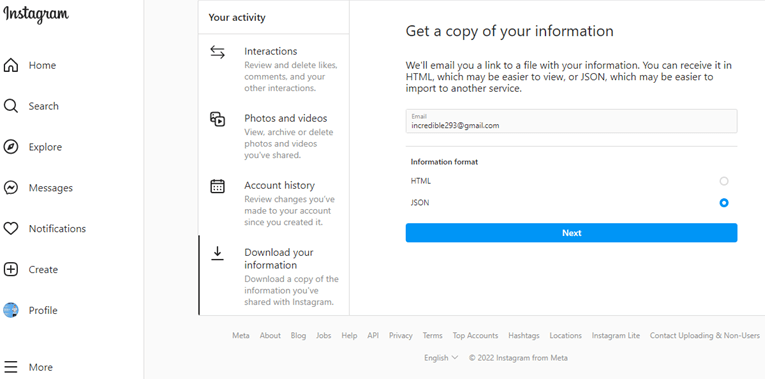Click the Download your information arrow icon

point(217,253)
